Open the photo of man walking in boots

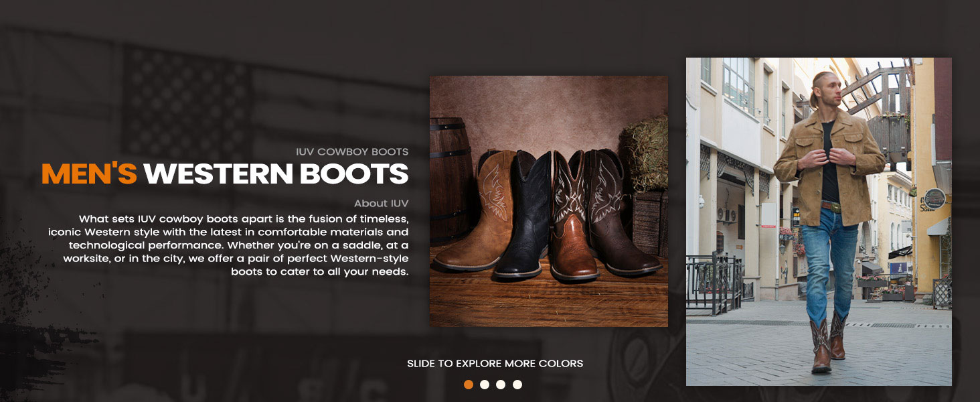pos(819,222)
